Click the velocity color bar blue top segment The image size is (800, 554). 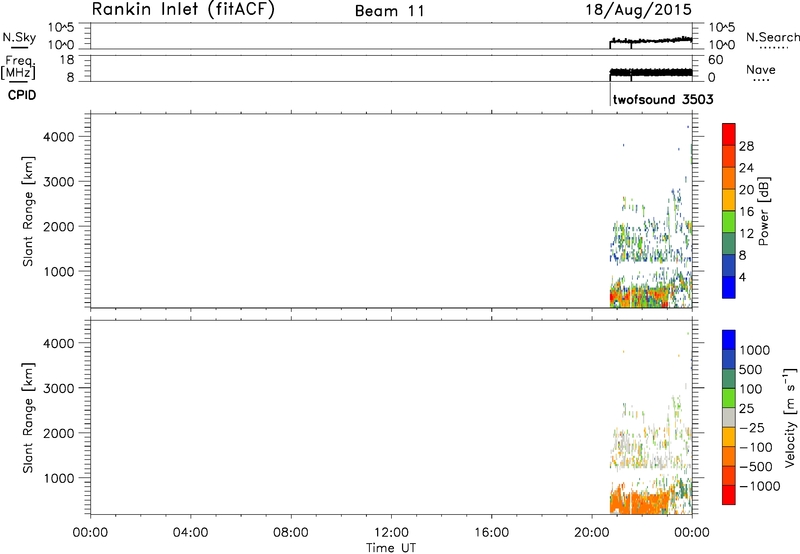click(x=729, y=340)
